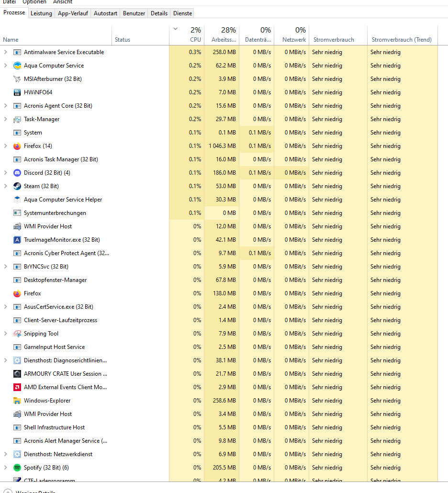Screen dimensions: 448x493
Task: Click the Spotify (32 Bit) icon
Action: 17,468
